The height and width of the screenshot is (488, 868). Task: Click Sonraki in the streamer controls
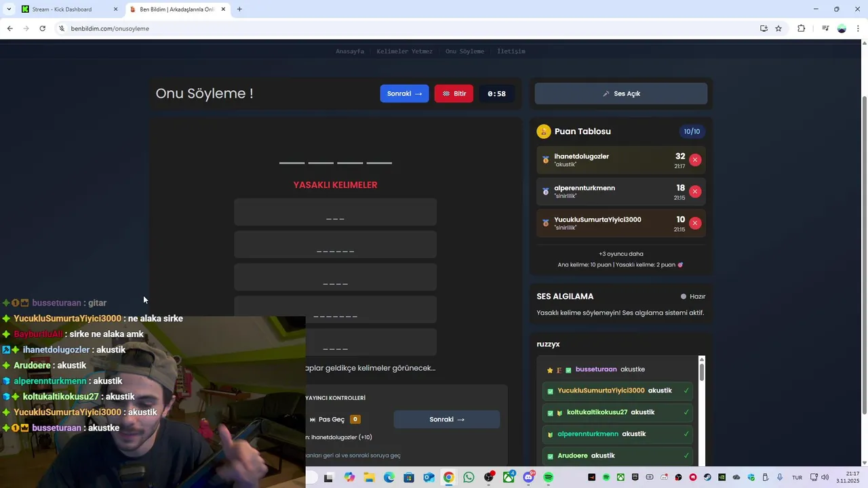click(447, 420)
